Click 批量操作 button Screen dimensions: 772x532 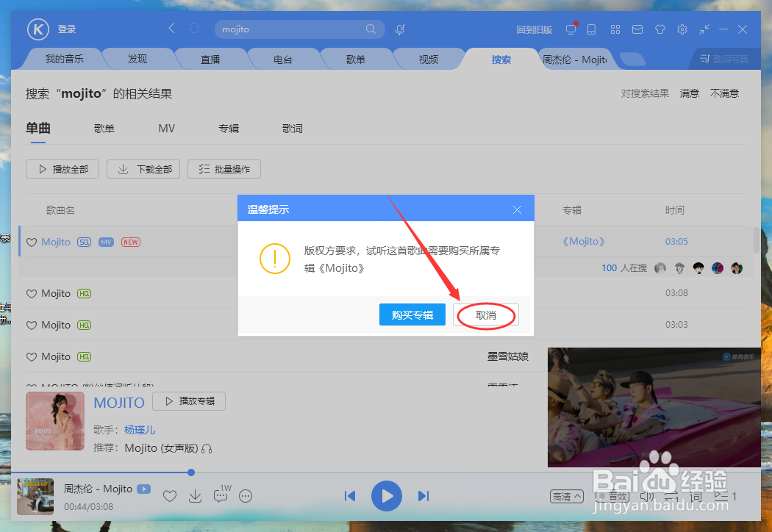[224, 169]
